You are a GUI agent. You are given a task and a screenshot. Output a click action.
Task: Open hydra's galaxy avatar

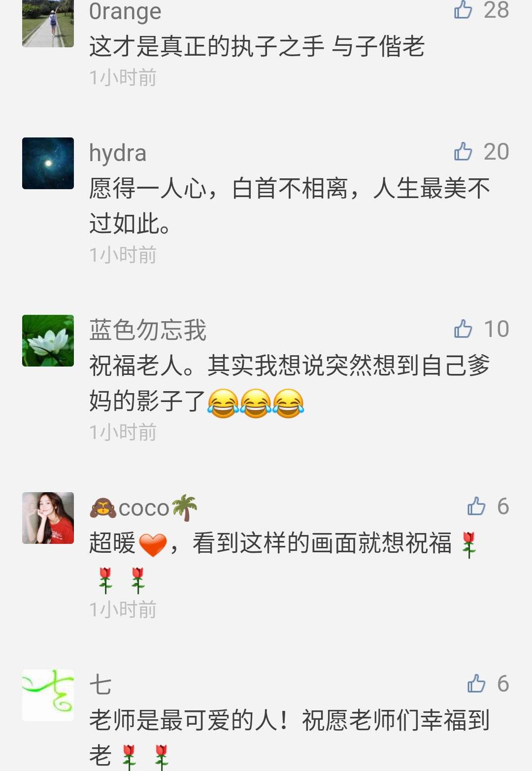click(48, 163)
